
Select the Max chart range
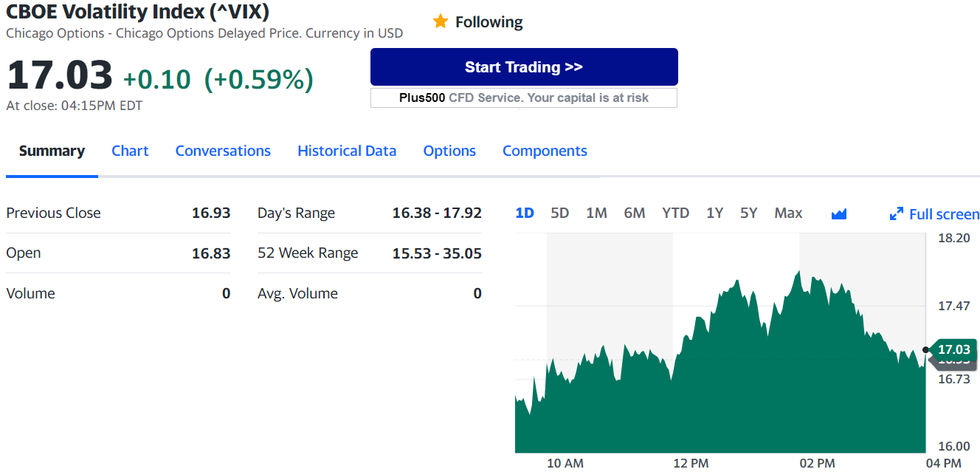(x=788, y=213)
